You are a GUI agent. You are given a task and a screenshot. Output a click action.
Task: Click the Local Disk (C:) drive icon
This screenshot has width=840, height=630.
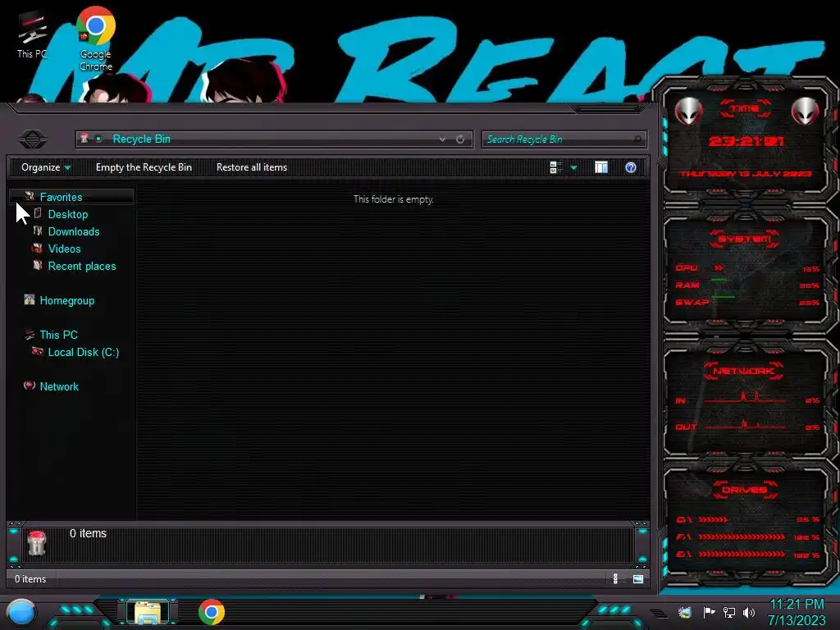(x=38, y=351)
